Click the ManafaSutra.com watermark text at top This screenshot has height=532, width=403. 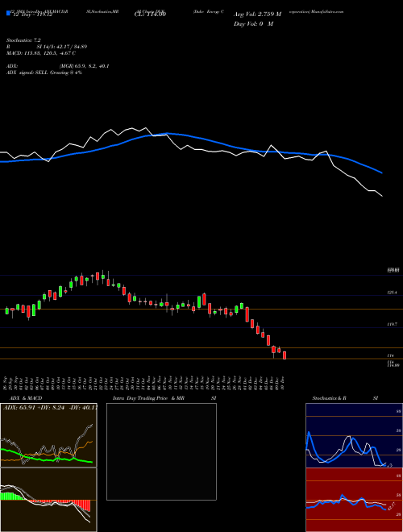[x=327, y=11]
